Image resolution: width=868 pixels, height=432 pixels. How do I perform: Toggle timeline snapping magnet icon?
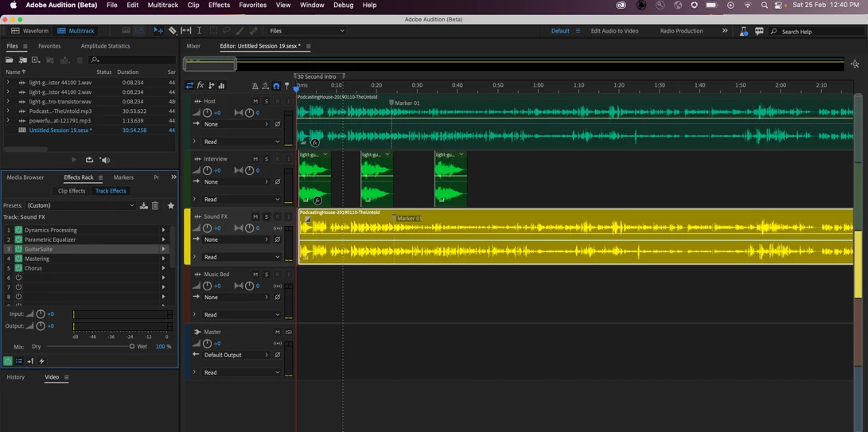tap(276, 86)
